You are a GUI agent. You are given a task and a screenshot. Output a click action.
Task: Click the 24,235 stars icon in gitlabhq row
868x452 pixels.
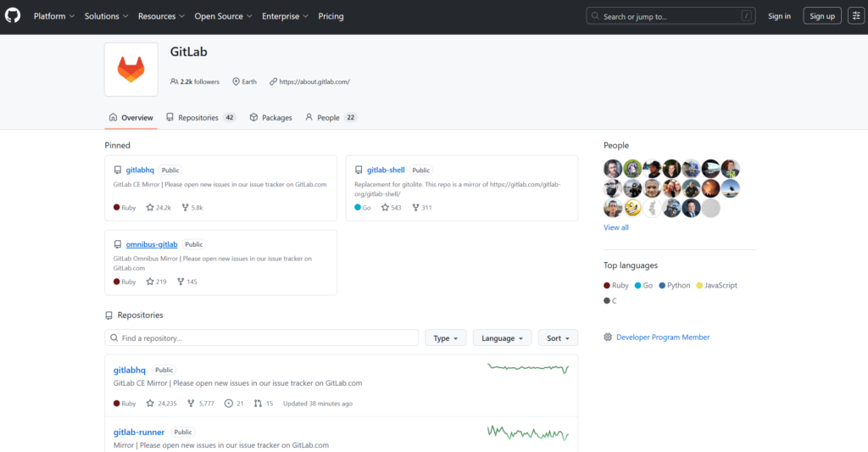(x=150, y=404)
